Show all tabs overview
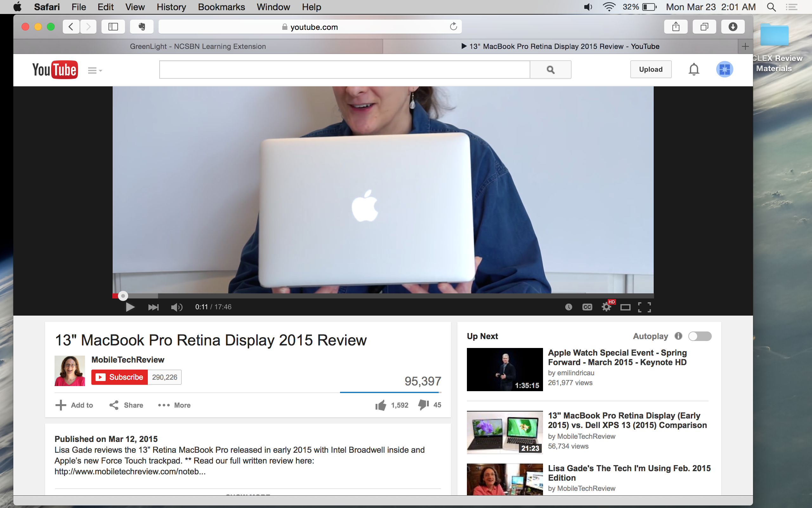 coord(704,27)
